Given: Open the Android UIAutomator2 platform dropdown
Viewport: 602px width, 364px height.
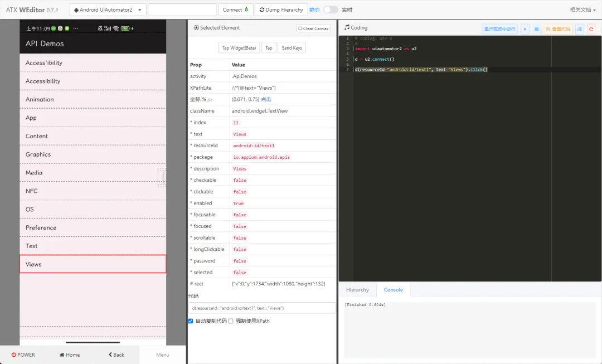Looking at the screenshot, I should click(x=108, y=10).
